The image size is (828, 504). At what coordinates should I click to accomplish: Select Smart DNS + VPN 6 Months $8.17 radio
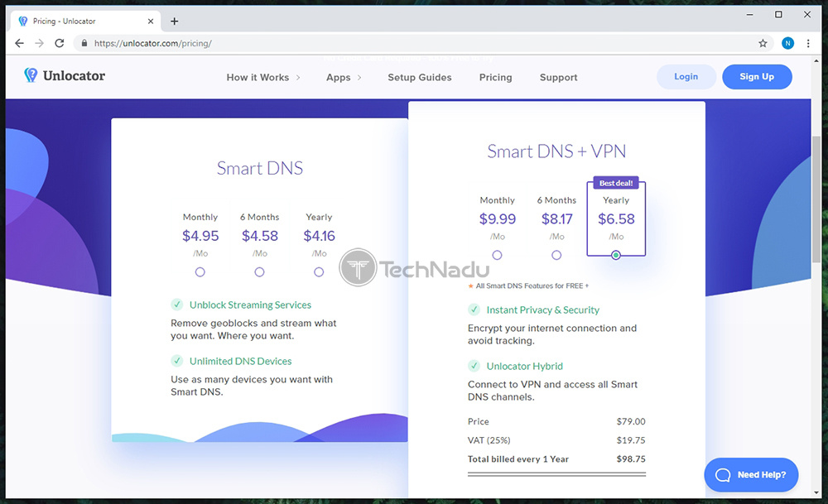tap(556, 255)
